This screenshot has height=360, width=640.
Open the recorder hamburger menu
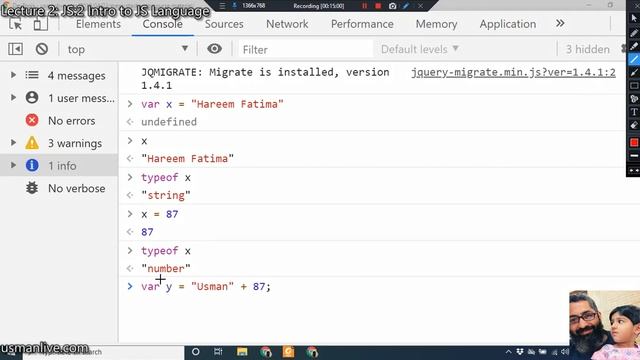click(x=222, y=6)
